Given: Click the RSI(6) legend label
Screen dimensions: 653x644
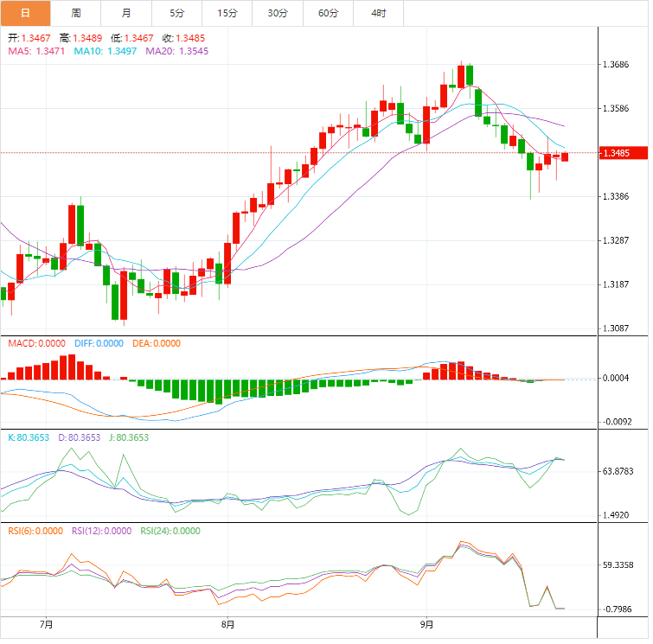Looking at the screenshot, I should click(36, 531).
